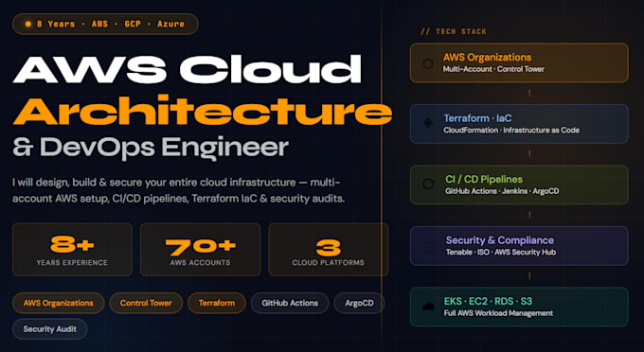Click the shield icon beside Security & Compliance
Image resolution: width=644 pixels, height=352 pixels.
pyautogui.click(x=429, y=247)
